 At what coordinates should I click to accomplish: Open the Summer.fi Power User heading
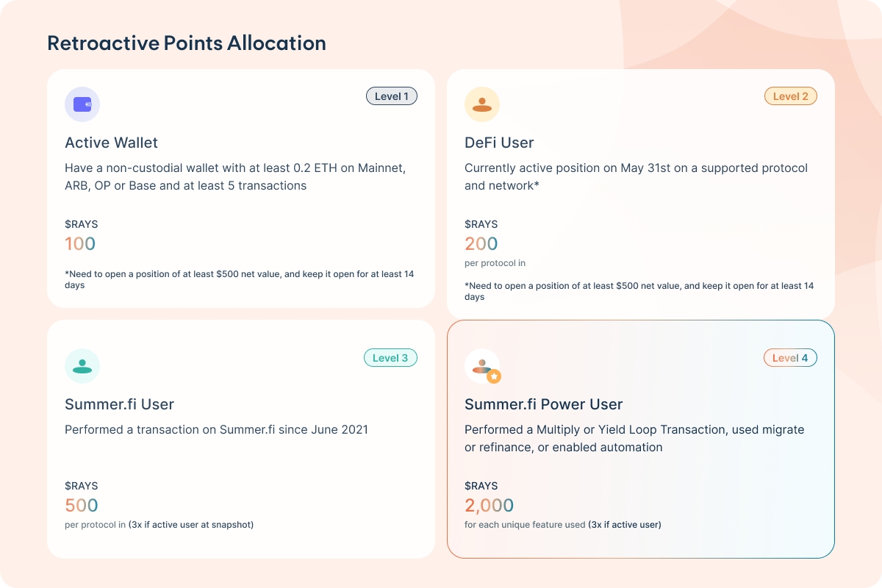pos(543,404)
